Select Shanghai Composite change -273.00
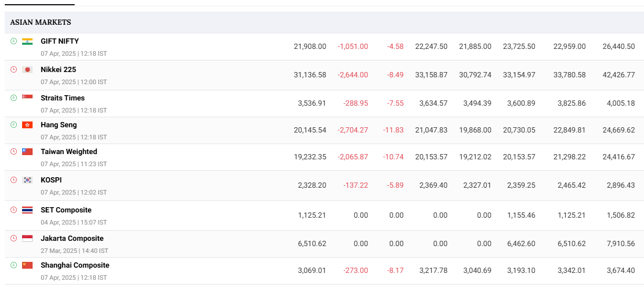644x285 pixels. (x=356, y=270)
